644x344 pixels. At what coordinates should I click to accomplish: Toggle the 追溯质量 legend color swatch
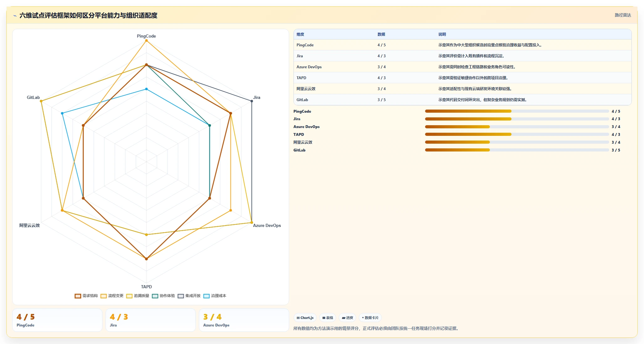pos(129,296)
